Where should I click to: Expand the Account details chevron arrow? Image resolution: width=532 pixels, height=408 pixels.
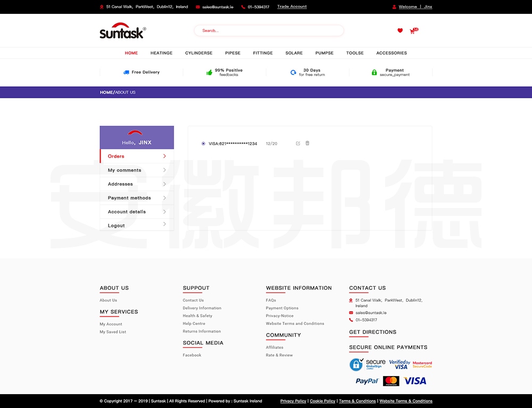[164, 212]
